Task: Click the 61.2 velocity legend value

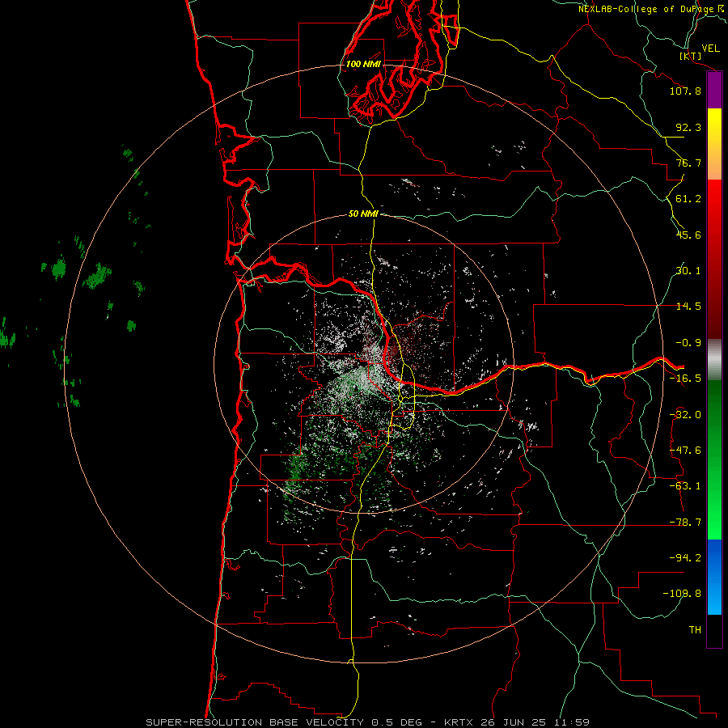Action: point(688,199)
